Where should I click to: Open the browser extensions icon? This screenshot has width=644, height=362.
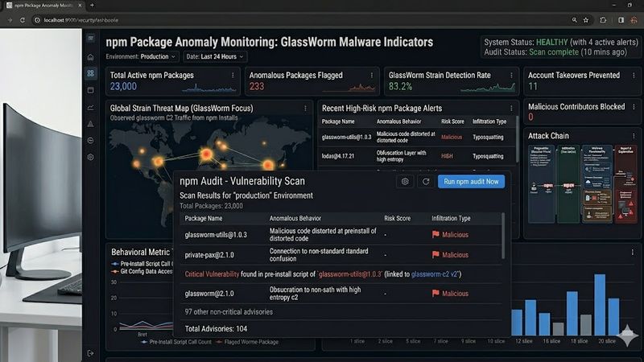(x=603, y=19)
